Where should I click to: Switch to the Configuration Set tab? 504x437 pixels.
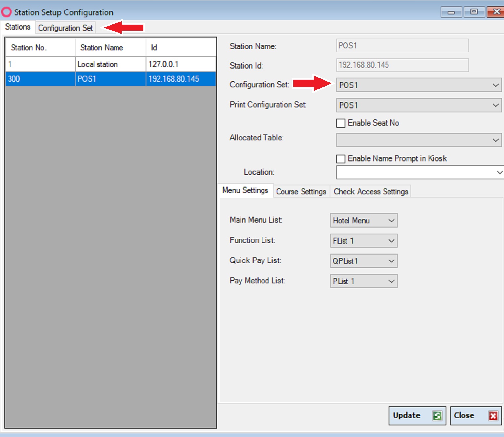pyautogui.click(x=65, y=28)
